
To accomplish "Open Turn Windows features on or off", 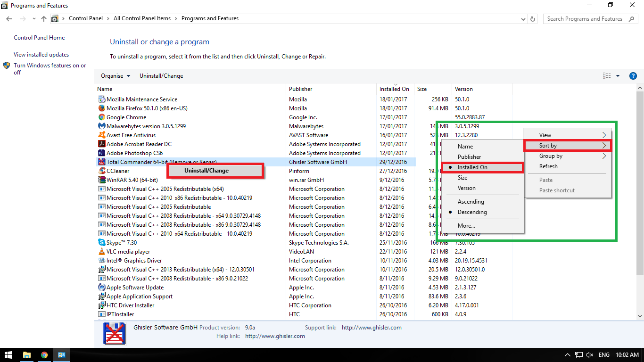I will pyautogui.click(x=50, y=69).
